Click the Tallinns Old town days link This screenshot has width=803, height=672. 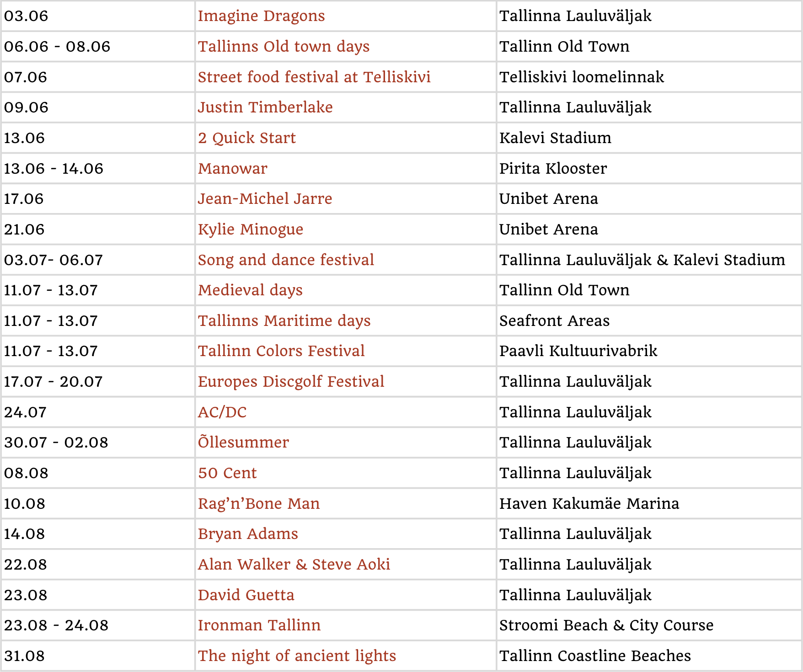point(284,47)
